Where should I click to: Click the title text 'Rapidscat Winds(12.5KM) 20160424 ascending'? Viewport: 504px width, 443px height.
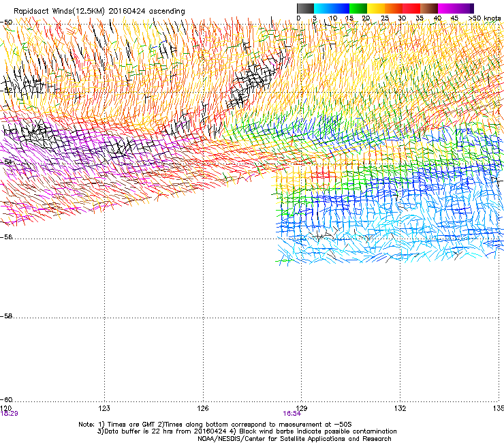pyautogui.click(x=99, y=12)
